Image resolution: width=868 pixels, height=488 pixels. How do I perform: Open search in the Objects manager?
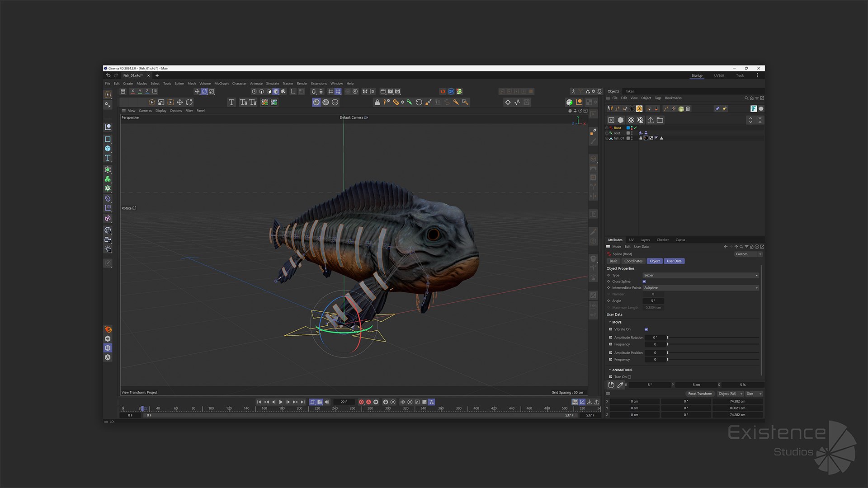coord(746,98)
